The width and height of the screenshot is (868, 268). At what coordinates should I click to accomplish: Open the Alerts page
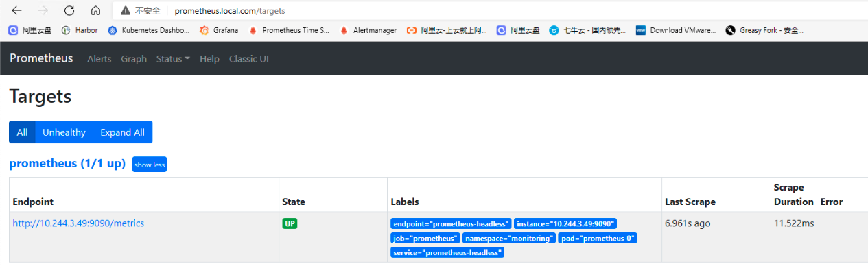point(99,59)
